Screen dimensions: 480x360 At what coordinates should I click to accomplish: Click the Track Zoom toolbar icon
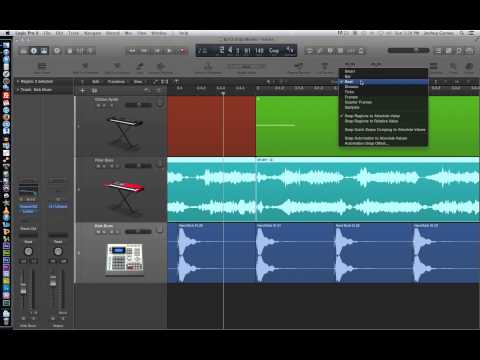point(42,67)
